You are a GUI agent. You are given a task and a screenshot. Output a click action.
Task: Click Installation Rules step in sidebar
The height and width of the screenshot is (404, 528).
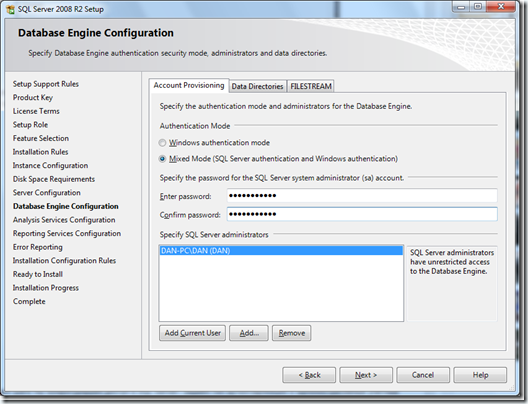click(40, 152)
